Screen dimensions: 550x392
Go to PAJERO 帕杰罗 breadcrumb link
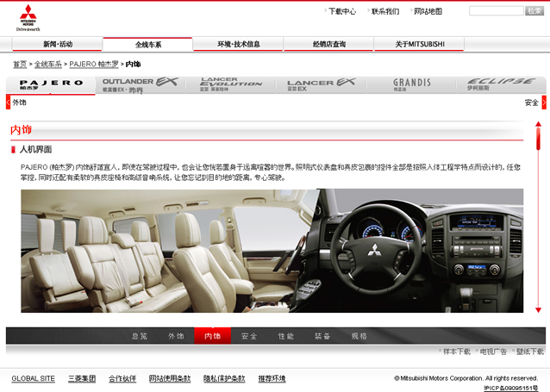click(x=94, y=64)
